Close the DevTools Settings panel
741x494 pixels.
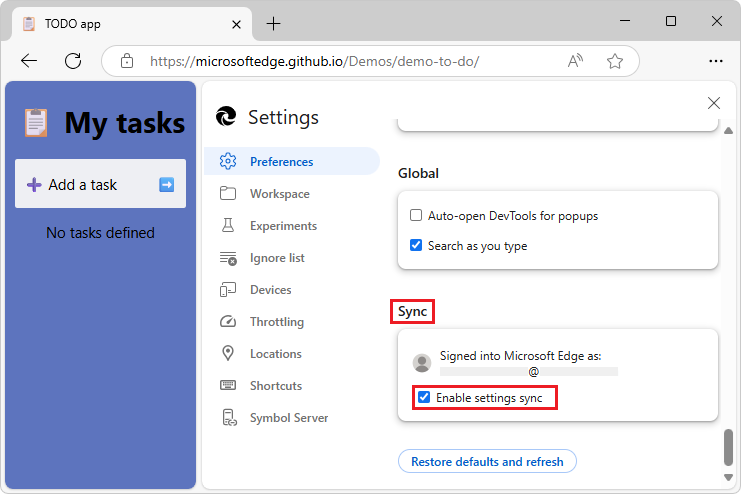(714, 103)
